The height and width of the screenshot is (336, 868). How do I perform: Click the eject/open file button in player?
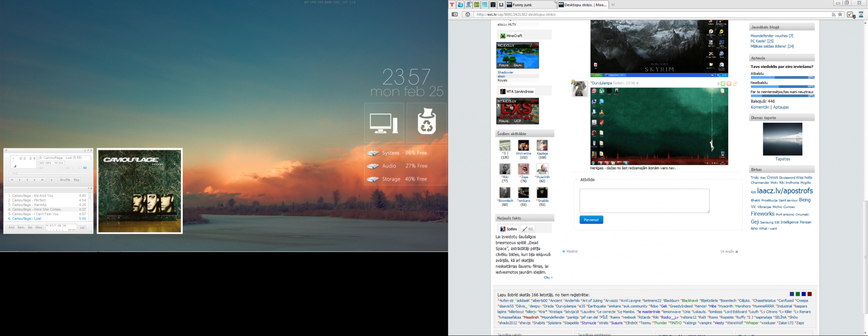pyautogui.click(x=52, y=180)
